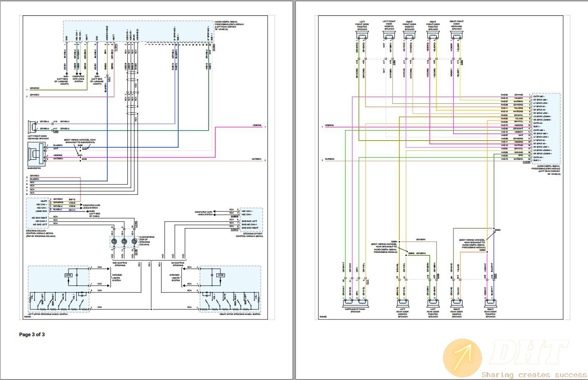Image resolution: width=588 pixels, height=380 pixels.
Task: Click the left rear door tweeter speaker symbol
Action: click(x=433, y=304)
